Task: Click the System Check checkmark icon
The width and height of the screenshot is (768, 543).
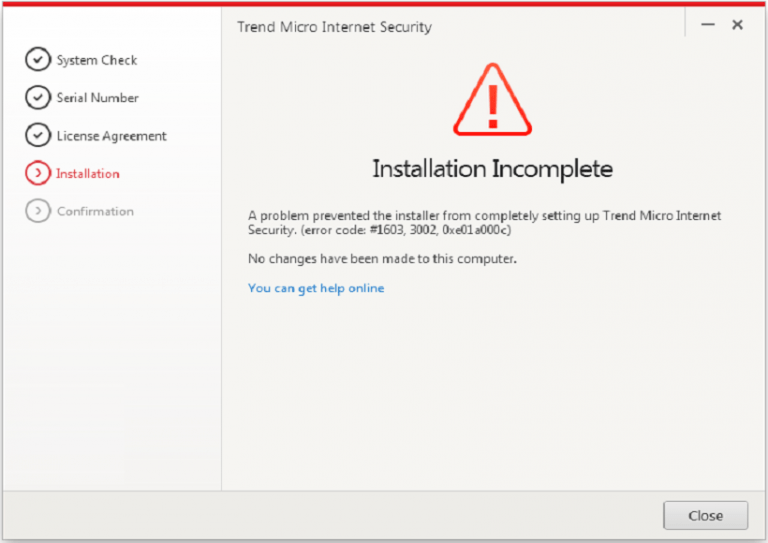Action: click(38, 60)
